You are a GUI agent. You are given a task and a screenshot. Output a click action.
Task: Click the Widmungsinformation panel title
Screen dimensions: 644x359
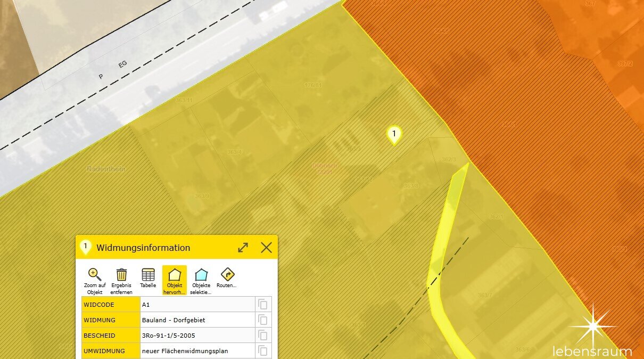click(x=143, y=248)
